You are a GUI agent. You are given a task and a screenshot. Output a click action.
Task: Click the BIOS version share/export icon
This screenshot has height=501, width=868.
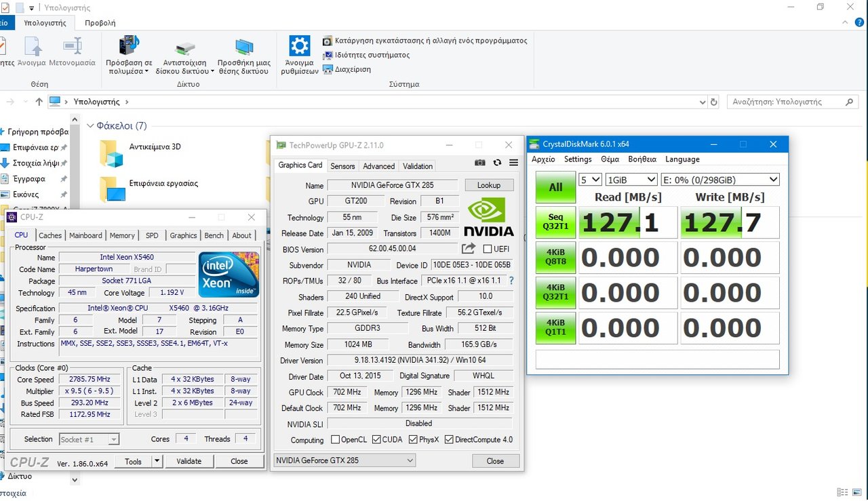pyautogui.click(x=469, y=249)
